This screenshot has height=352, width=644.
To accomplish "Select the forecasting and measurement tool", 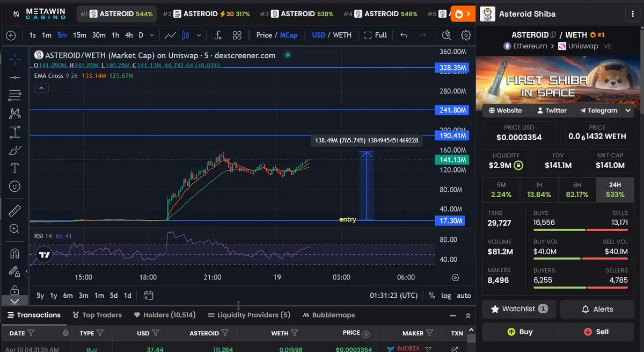I will click(x=15, y=132).
